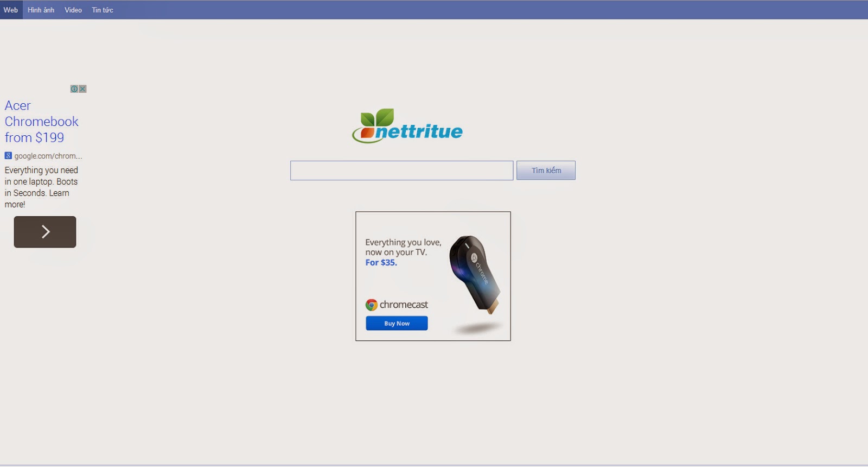The width and height of the screenshot is (868, 467).
Task: Click 'Everything you love, now on your TV.' text
Action: 403,247
